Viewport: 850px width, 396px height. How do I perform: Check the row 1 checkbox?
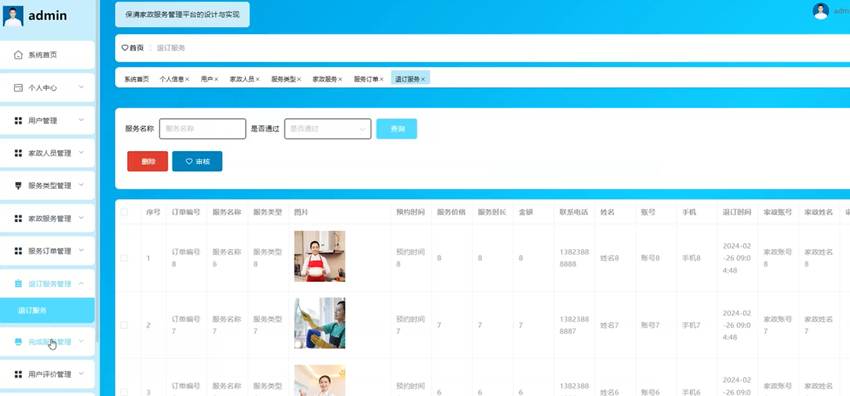(x=124, y=258)
